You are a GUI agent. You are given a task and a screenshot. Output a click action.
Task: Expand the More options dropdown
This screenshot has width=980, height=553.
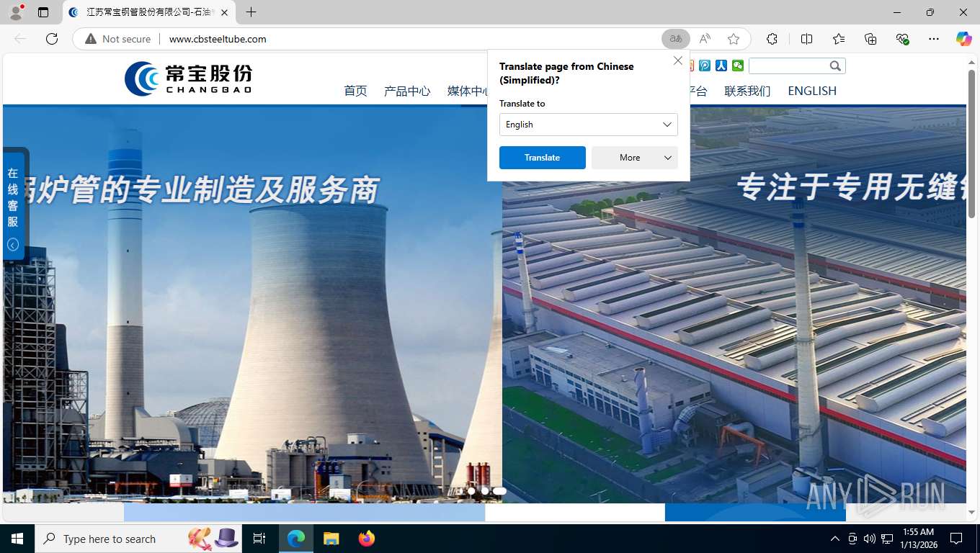635,158
